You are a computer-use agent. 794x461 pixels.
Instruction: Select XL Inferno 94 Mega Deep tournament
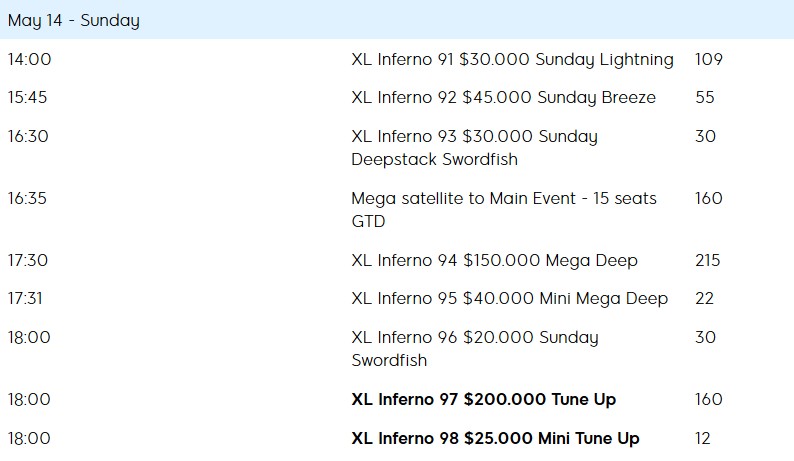(x=494, y=260)
